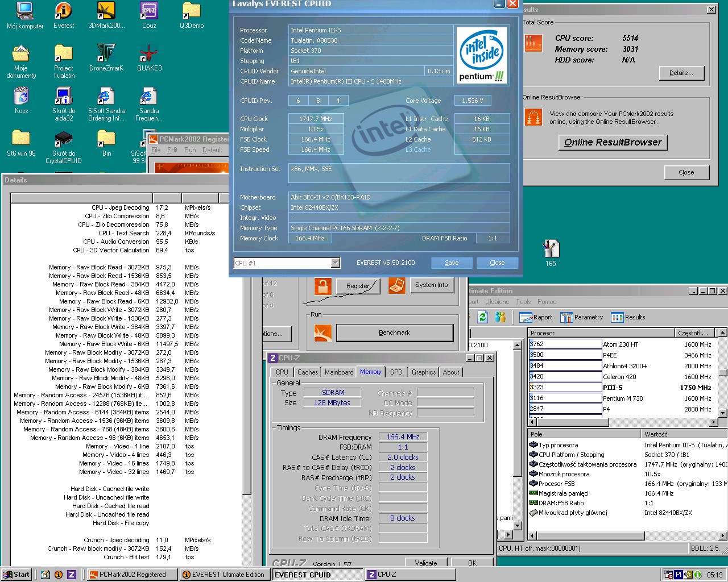Open the Mój komputer desktop icon
Screen dimensions: 728x582
coord(24,15)
